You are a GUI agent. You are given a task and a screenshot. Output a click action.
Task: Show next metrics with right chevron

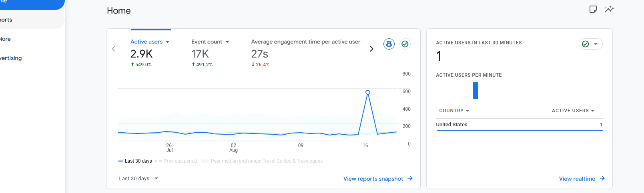(x=371, y=49)
